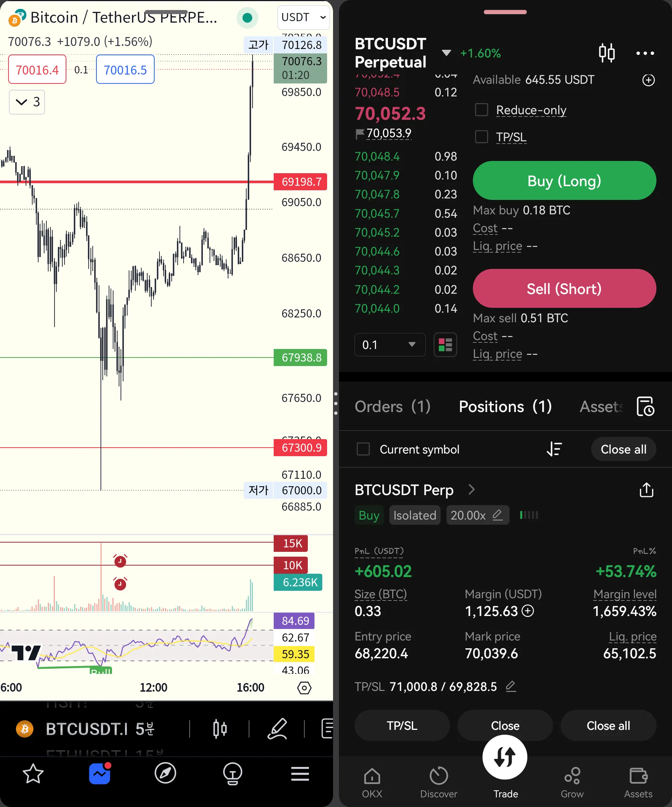The width and height of the screenshot is (672, 807).
Task: Tap the pink drag handle on OKX panel
Action: [505, 12]
